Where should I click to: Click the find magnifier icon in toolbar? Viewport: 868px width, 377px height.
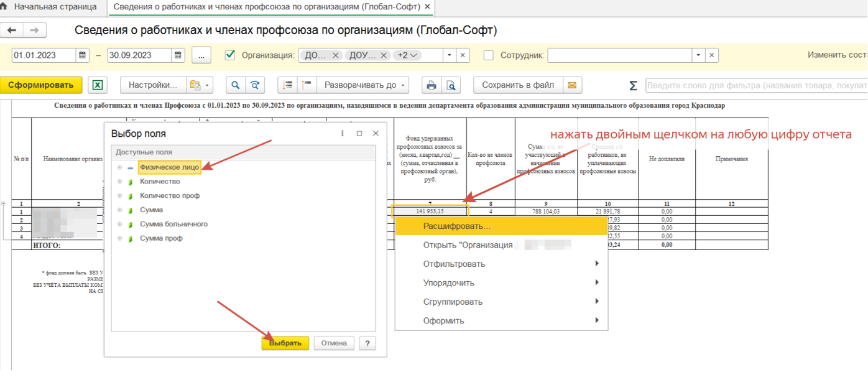pos(236,85)
